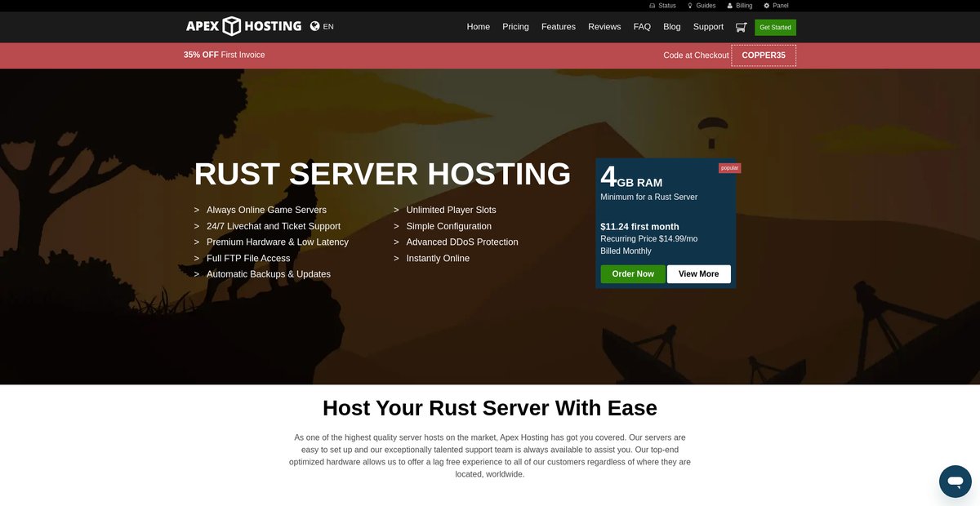Viewport: 980px width, 506px height.
Task: Go to the Home menu item
Action: (479, 27)
